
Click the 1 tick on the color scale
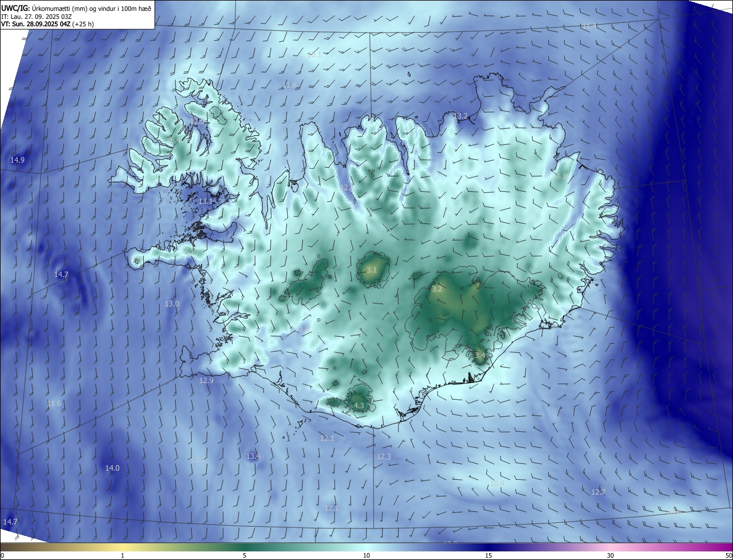click(x=123, y=555)
